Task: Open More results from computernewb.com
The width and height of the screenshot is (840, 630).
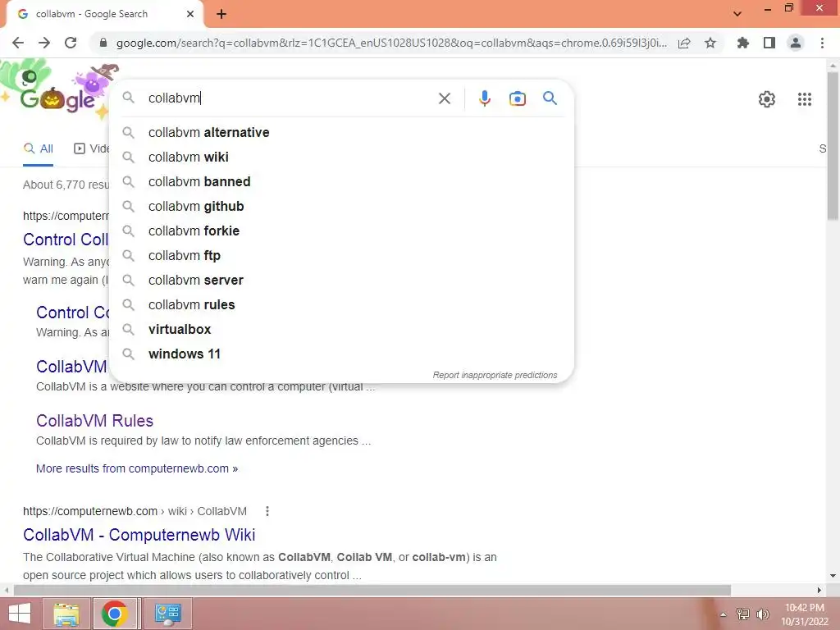Action: click(137, 468)
